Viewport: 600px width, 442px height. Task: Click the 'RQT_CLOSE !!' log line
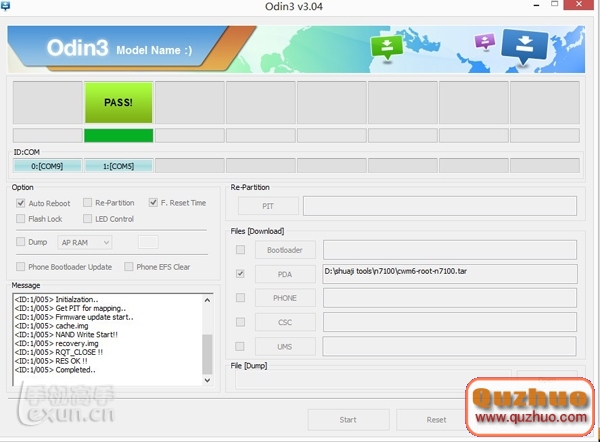tap(59, 352)
